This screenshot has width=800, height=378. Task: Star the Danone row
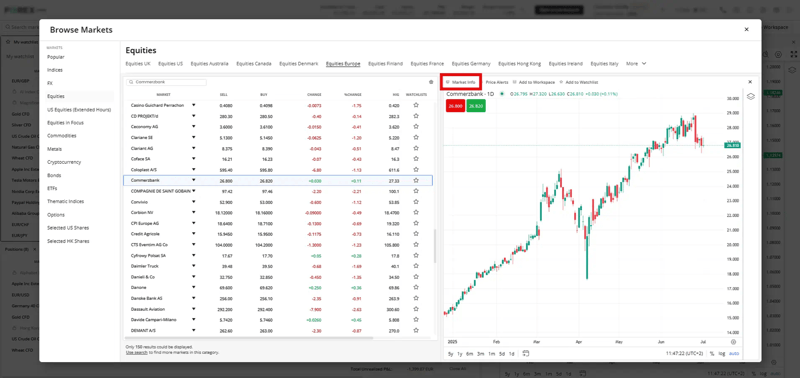[416, 287]
